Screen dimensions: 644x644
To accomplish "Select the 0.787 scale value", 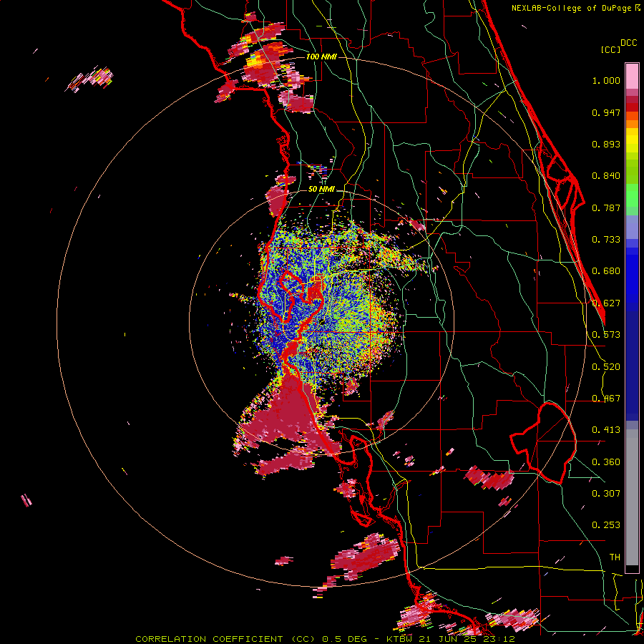I will point(606,208).
